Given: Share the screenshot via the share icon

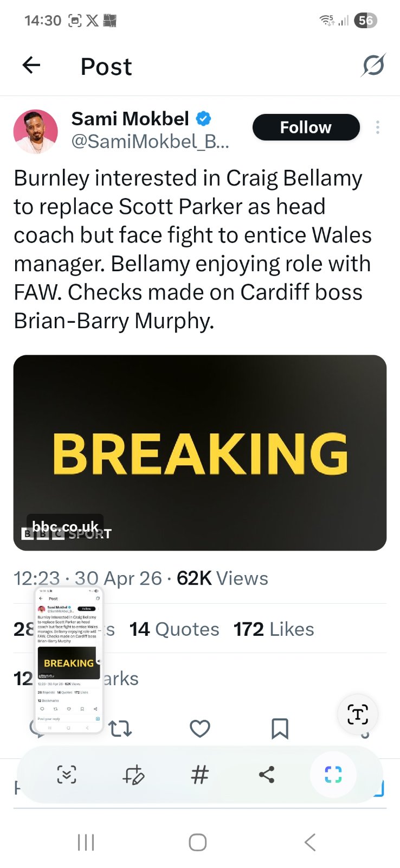Looking at the screenshot, I should click(x=267, y=774).
